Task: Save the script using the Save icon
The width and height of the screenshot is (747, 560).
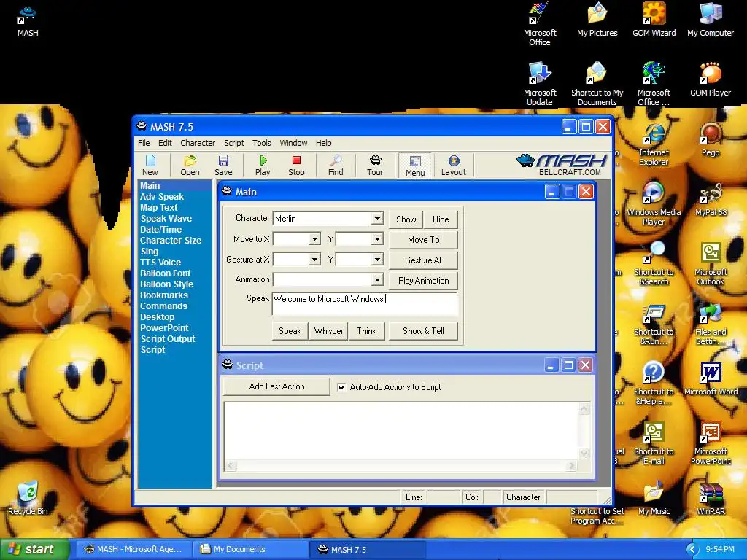Action: pyautogui.click(x=223, y=166)
